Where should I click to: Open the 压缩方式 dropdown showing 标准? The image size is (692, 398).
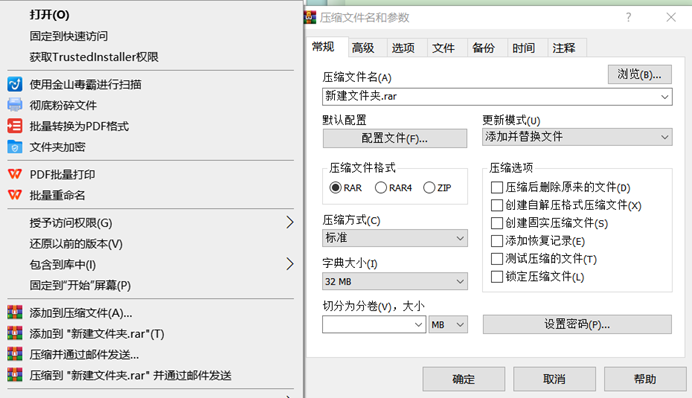[x=395, y=238]
